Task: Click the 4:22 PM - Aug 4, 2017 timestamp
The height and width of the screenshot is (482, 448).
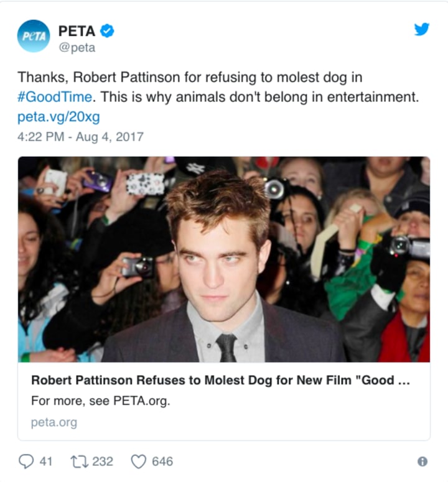Action: (x=80, y=136)
